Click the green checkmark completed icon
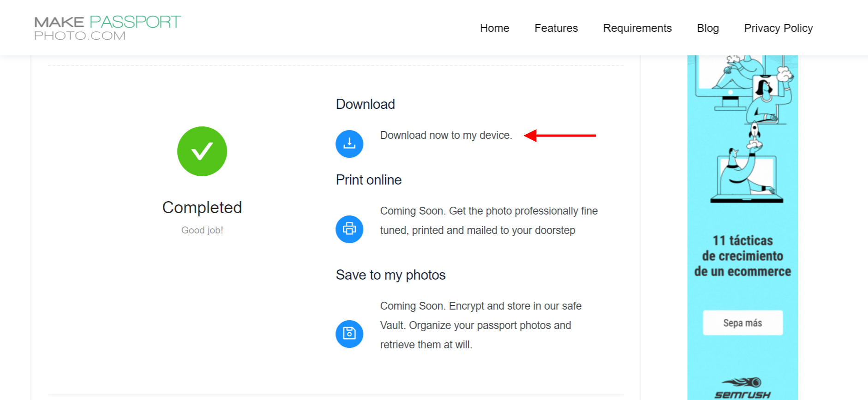Image resolution: width=868 pixels, height=400 pixels. pos(202,151)
